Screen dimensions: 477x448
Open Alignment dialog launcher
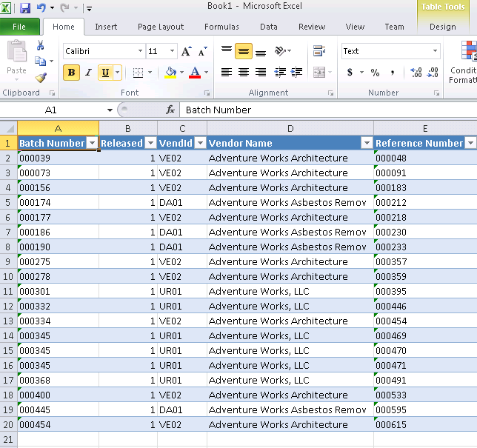(x=331, y=93)
